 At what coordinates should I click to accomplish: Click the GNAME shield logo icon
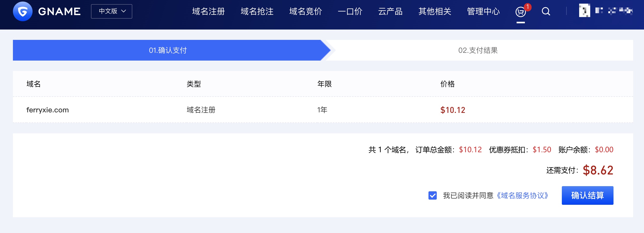click(23, 11)
